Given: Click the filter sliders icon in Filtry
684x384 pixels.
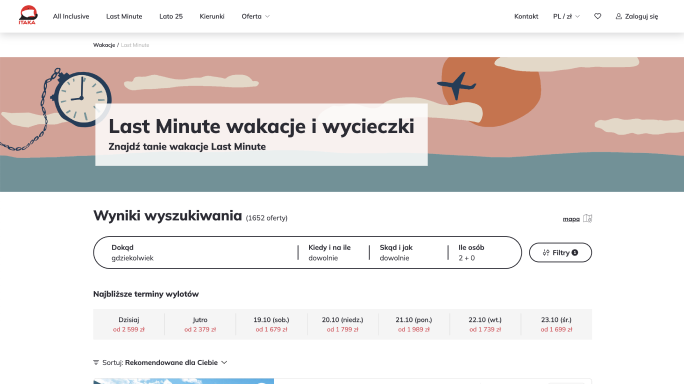Looking at the screenshot, I should [x=546, y=253].
